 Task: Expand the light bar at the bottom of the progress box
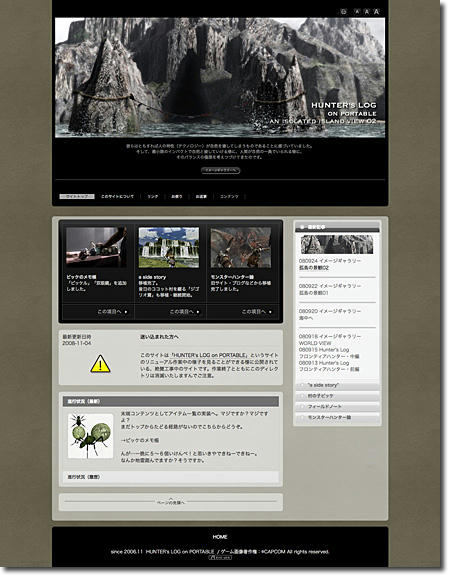(x=171, y=477)
